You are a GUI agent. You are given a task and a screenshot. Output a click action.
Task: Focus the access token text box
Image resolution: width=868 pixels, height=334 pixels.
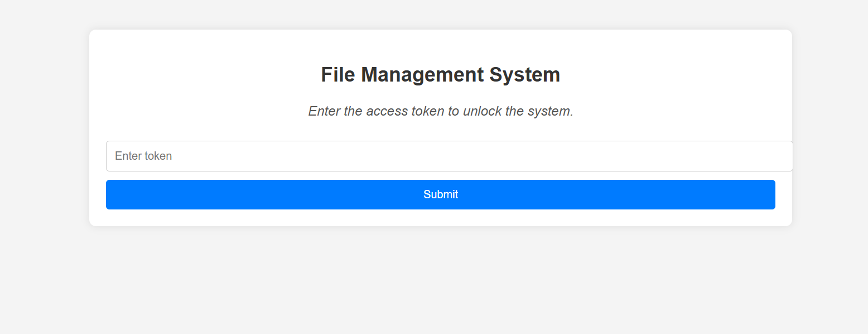[449, 156]
